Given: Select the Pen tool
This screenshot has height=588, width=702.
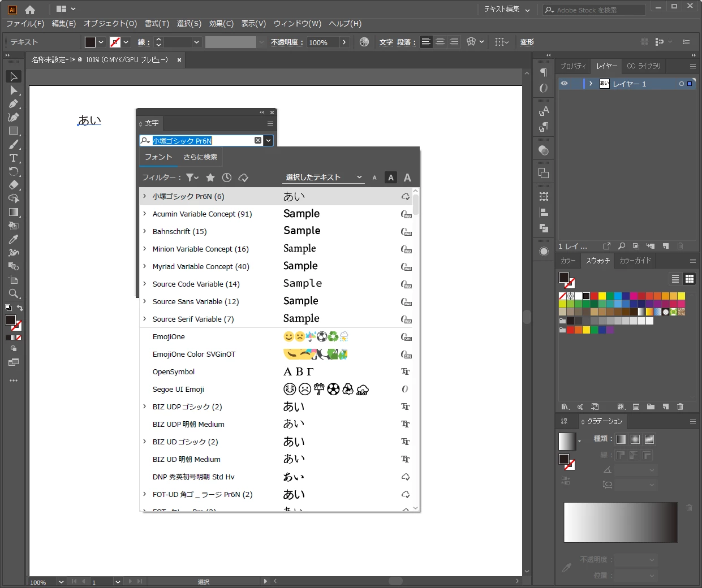Looking at the screenshot, I should click(14, 103).
